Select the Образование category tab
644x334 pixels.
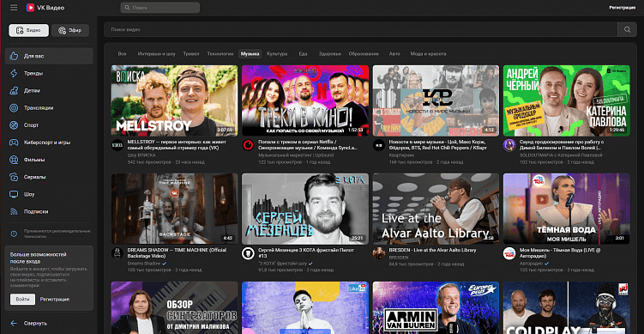coord(364,54)
